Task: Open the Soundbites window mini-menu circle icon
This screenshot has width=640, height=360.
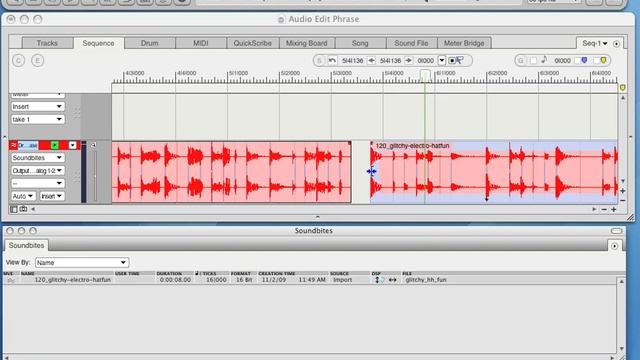Action: pos(614,246)
